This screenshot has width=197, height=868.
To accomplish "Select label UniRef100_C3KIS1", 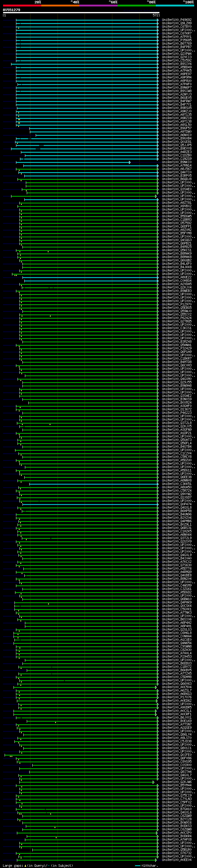I will [x=177, y=328].
